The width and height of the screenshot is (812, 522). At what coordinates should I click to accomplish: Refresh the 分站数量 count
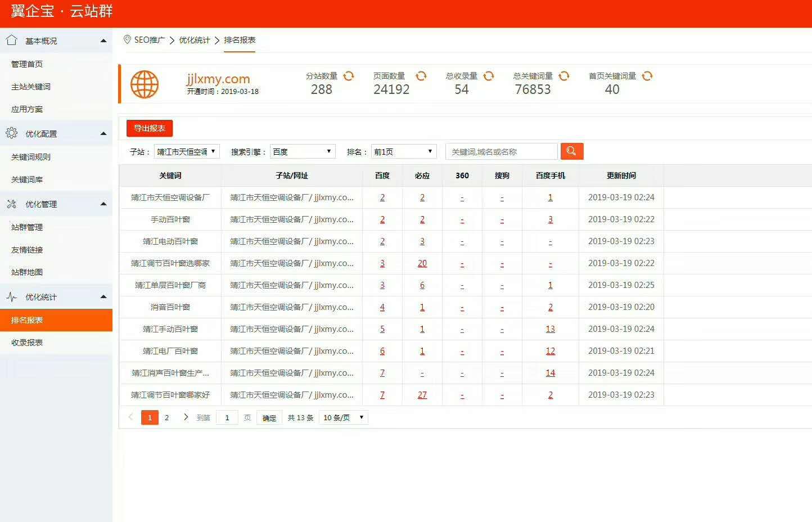pyautogui.click(x=349, y=76)
